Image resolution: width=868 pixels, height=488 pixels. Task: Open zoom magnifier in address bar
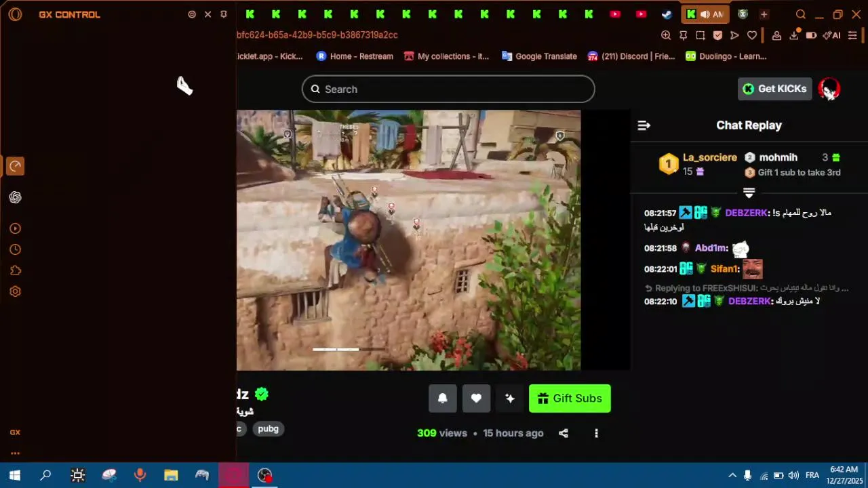666,35
